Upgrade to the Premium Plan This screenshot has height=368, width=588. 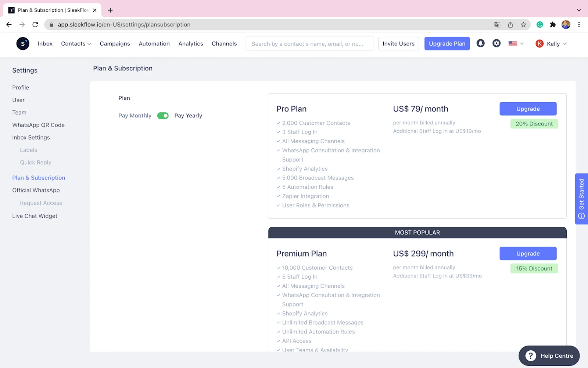[x=528, y=254]
